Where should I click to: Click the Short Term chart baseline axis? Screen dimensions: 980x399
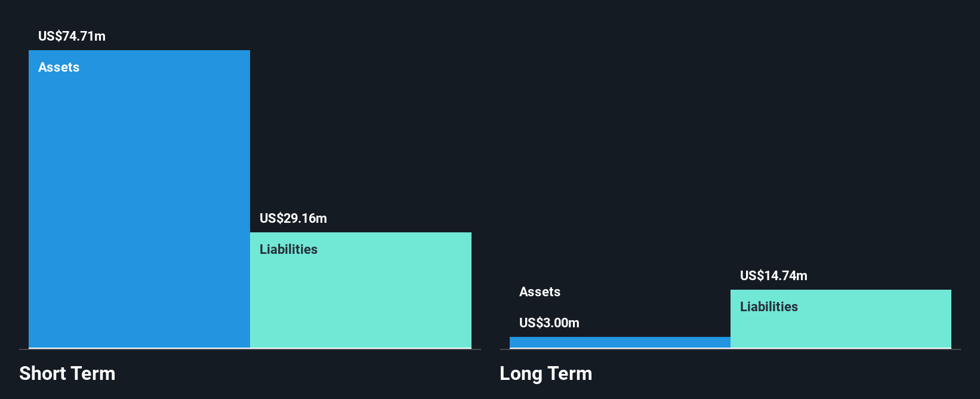250,349
